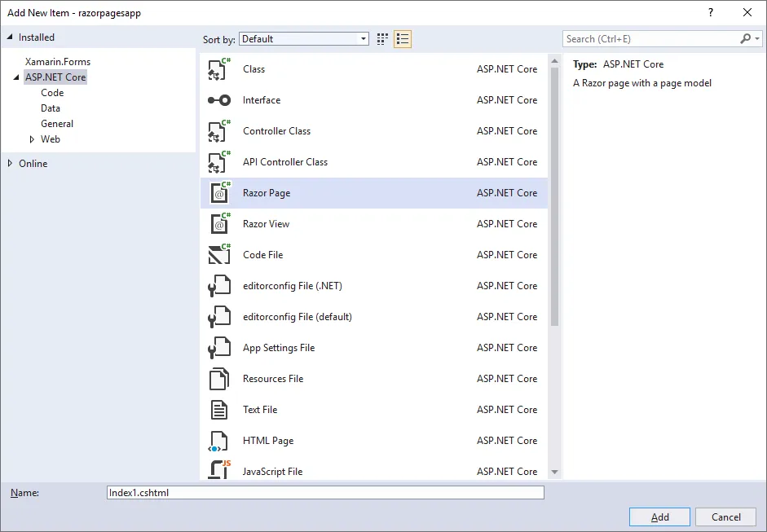Click "editorconfig File (default)" text
This screenshot has width=767, height=532.
298,317
